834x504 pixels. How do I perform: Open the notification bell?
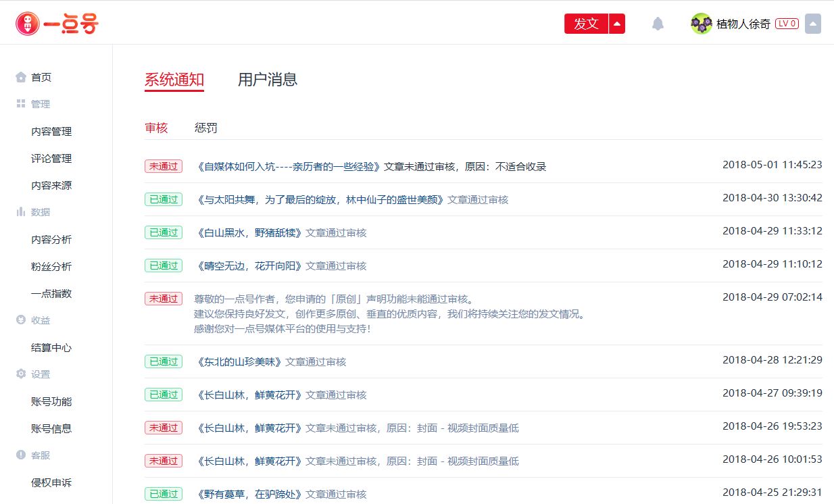click(x=657, y=22)
